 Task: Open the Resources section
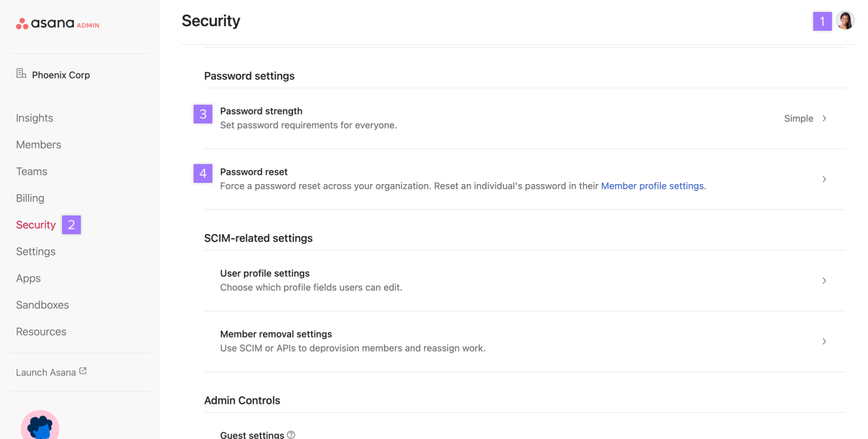pyautogui.click(x=41, y=331)
